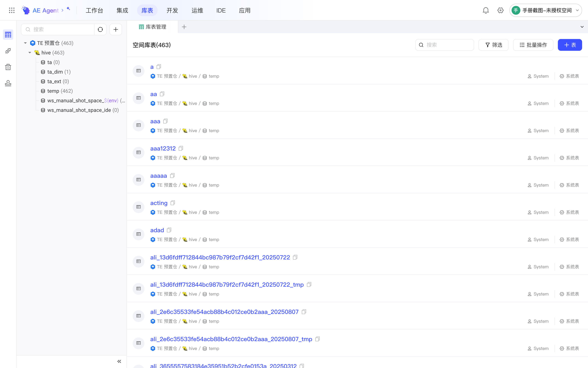
Task: Open the notifications bell
Action: click(486, 10)
